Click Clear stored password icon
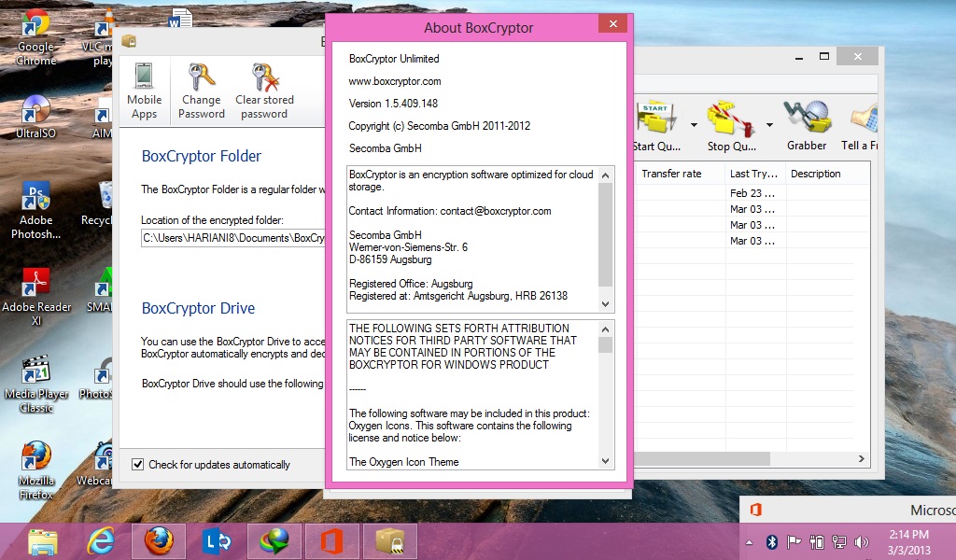Screen dimensions: 956x560 pos(265,77)
